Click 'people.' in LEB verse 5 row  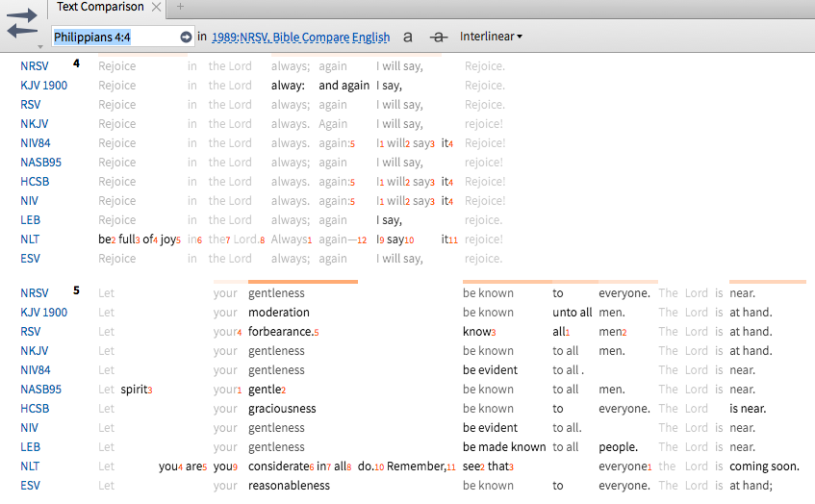tap(618, 447)
